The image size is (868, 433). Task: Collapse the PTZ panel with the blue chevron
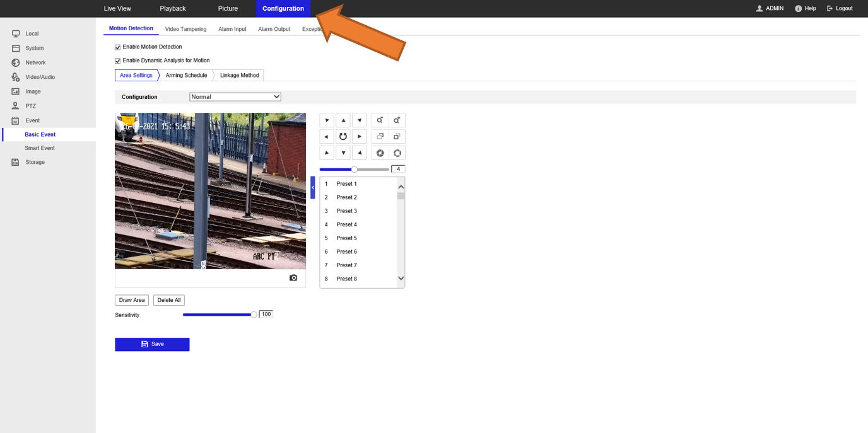(x=312, y=187)
